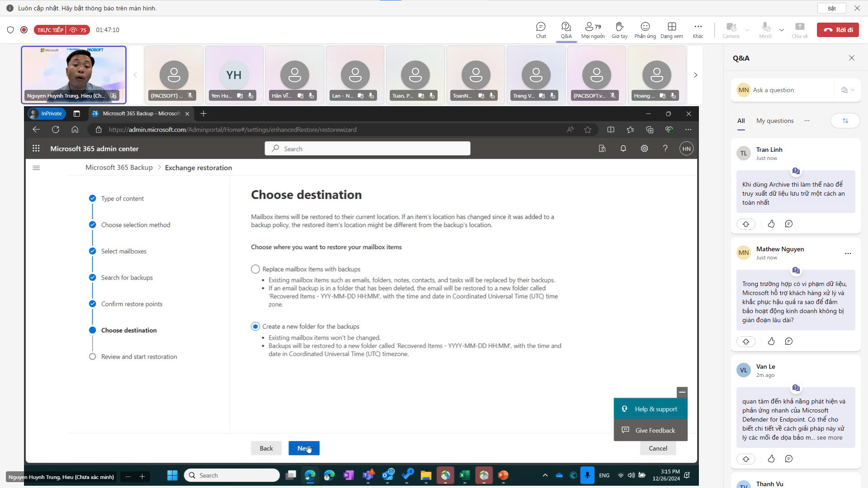Select Replace mailbox items with backups option
Screen dimensions: 868x488
tap(255, 269)
